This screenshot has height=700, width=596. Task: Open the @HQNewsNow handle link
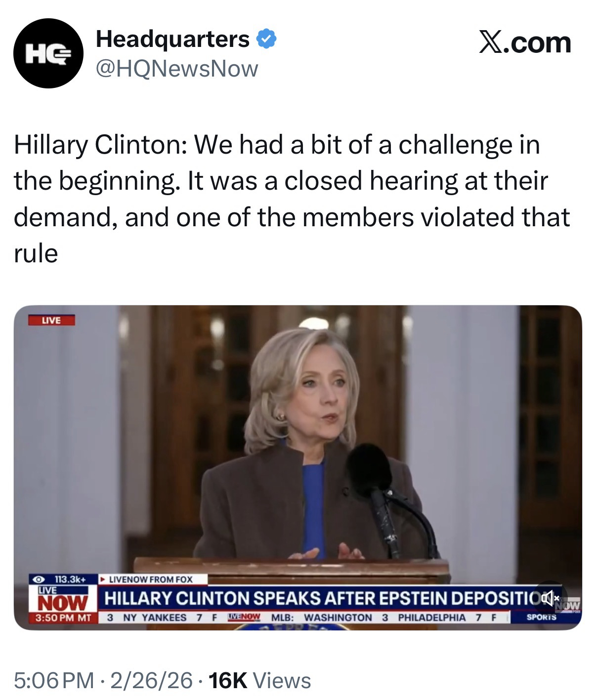point(177,69)
